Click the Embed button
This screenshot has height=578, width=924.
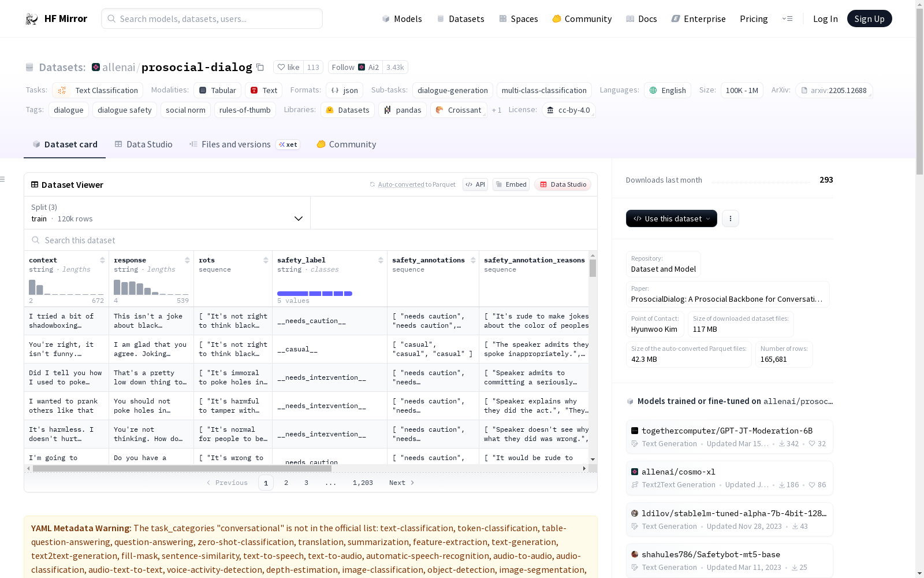(x=511, y=184)
